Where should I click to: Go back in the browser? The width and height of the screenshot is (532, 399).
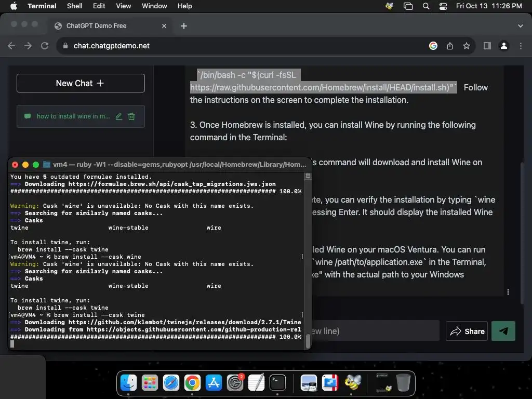pos(11,46)
